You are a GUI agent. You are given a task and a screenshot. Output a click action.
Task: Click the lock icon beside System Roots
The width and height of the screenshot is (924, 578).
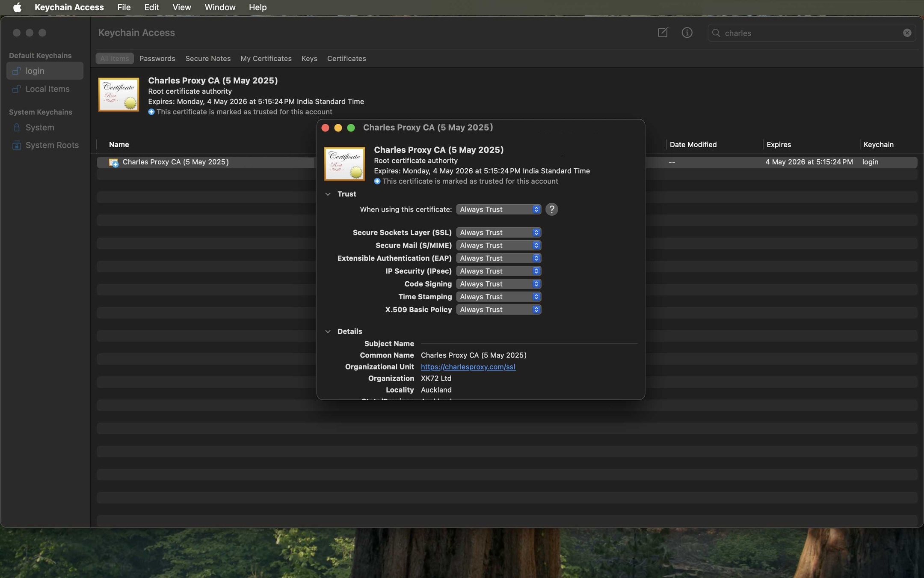click(16, 145)
